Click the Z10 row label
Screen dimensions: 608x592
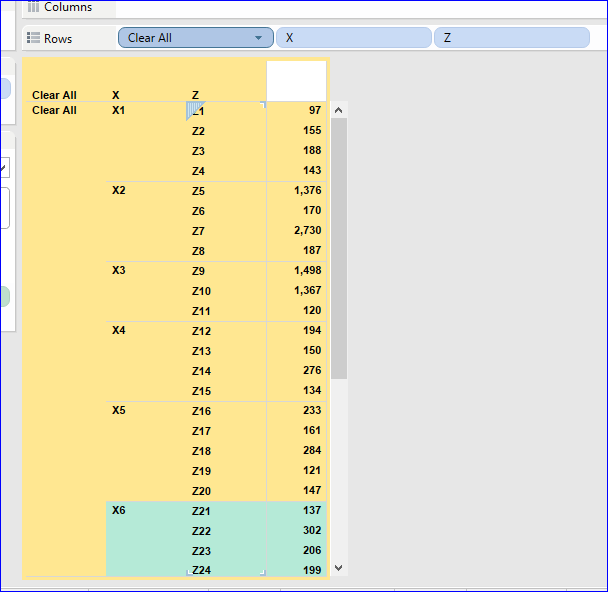point(201,291)
